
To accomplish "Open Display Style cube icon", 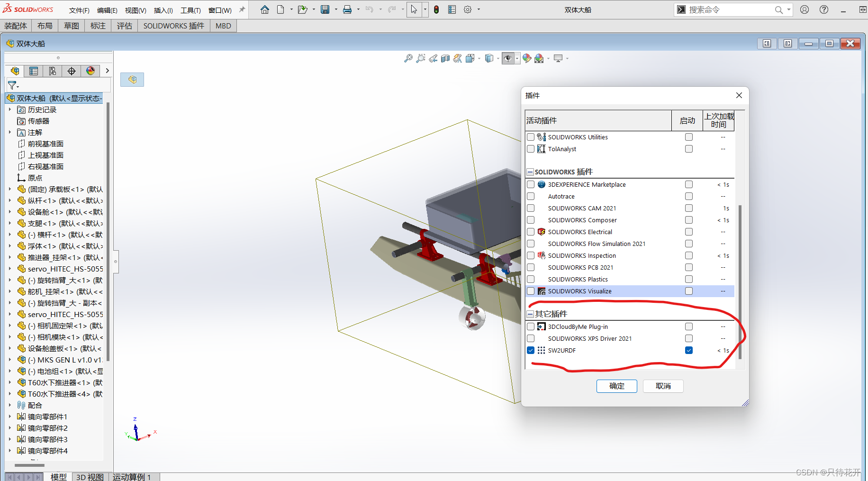I will click(x=489, y=58).
